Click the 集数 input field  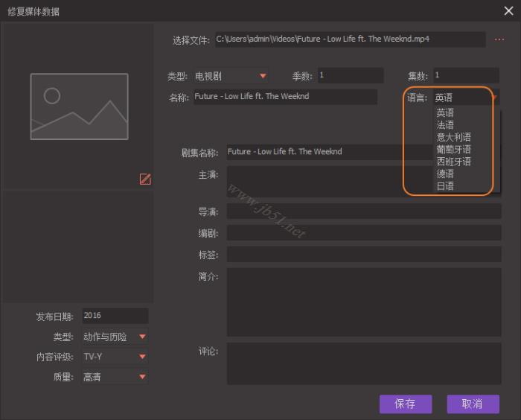(466, 75)
